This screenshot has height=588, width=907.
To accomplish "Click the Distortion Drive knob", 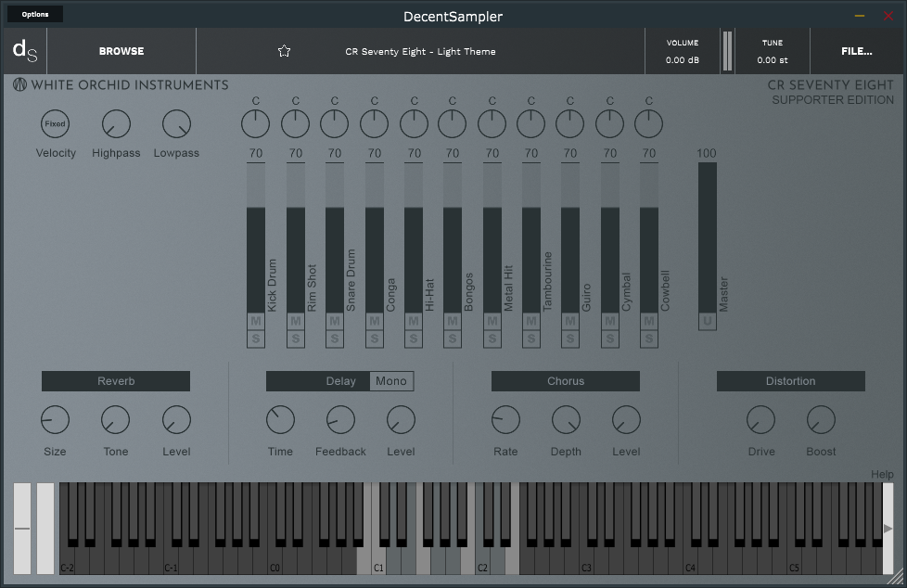I will pos(761,419).
